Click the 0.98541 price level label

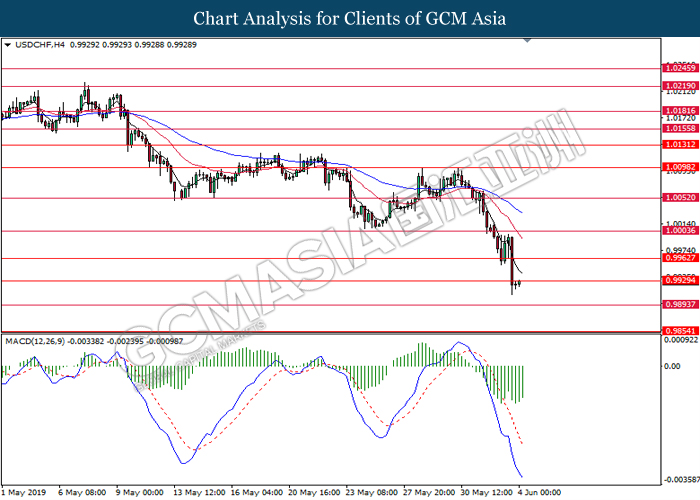pyautogui.click(x=680, y=331)
